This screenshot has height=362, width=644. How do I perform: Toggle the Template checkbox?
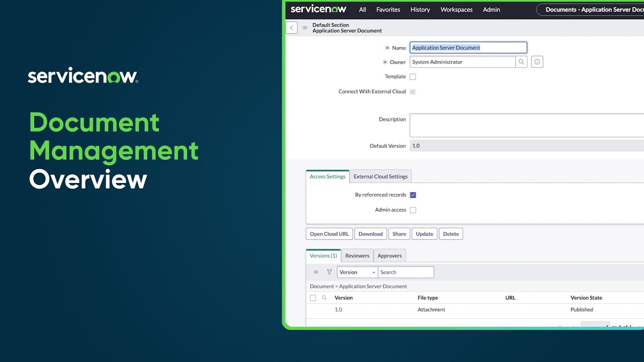tap(413, 77)
